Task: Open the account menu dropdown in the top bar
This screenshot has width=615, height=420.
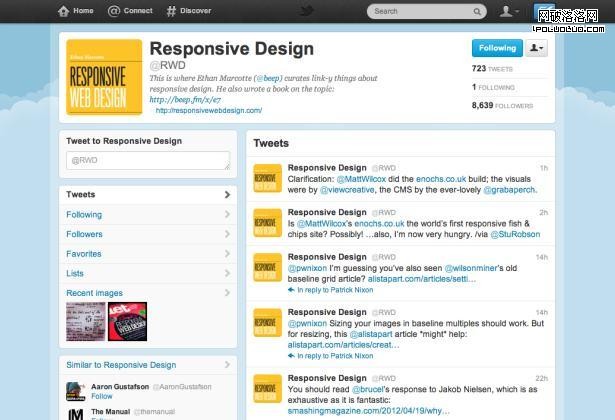Action: (510, 11)
